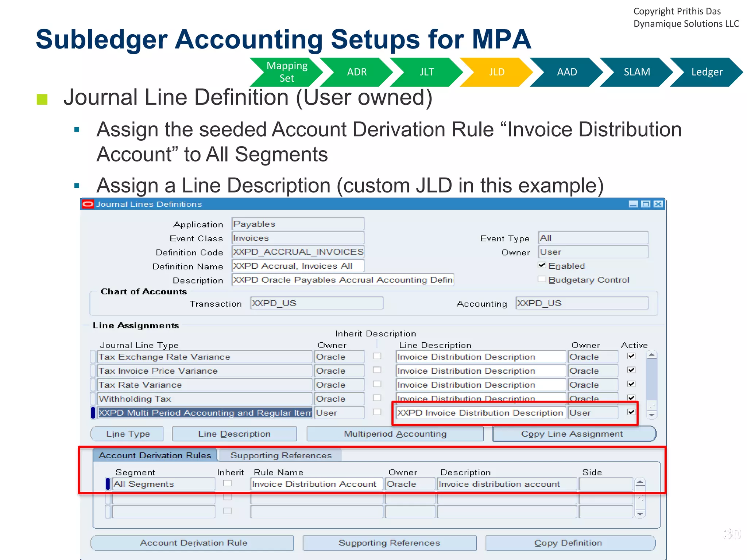Toggle the Budgetary Control checkbox
This screenshot has height=560, width=747.
coord(542,279)
